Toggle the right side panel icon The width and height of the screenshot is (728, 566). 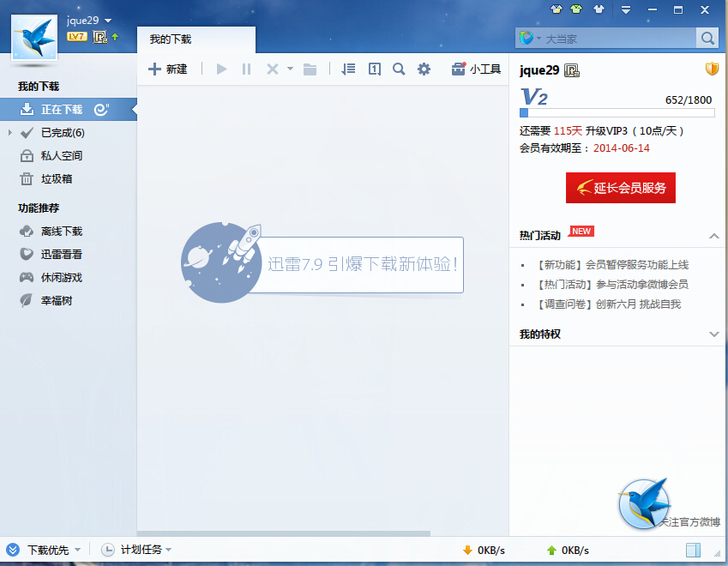pos(693,551)
